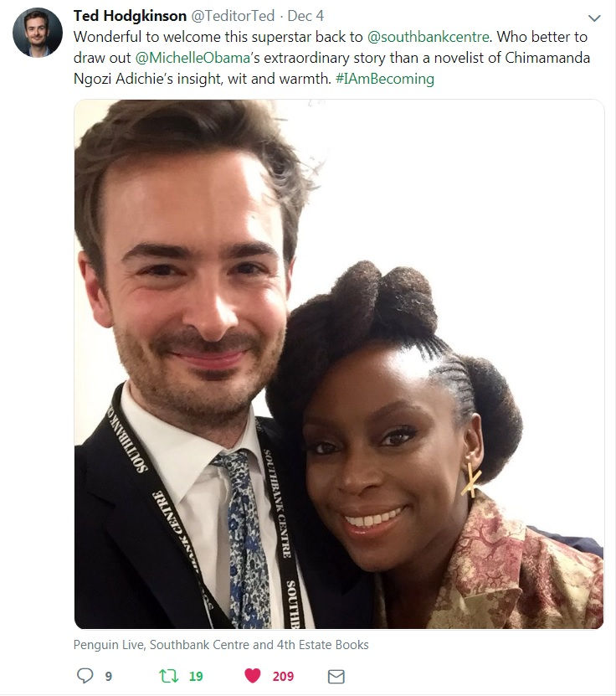The width and height of the screenshot is (616, 696).
Task: Open the @TeditorTed handle link
Action: click(233, 16)
